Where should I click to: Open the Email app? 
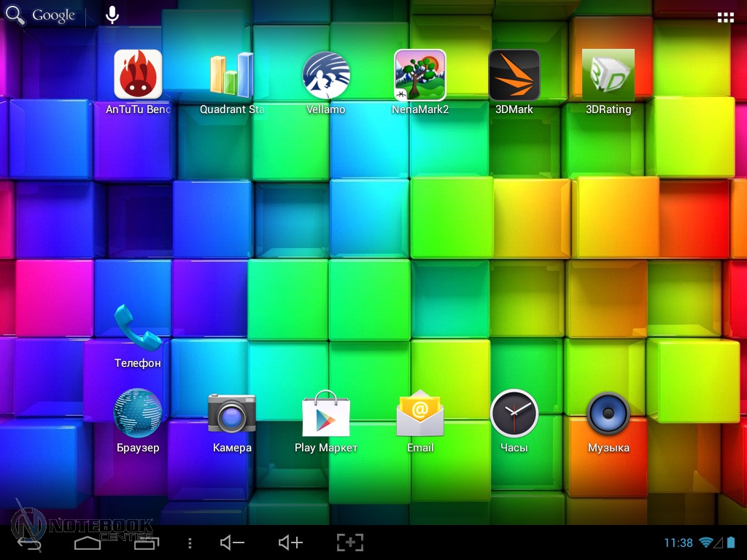point(420,413)
